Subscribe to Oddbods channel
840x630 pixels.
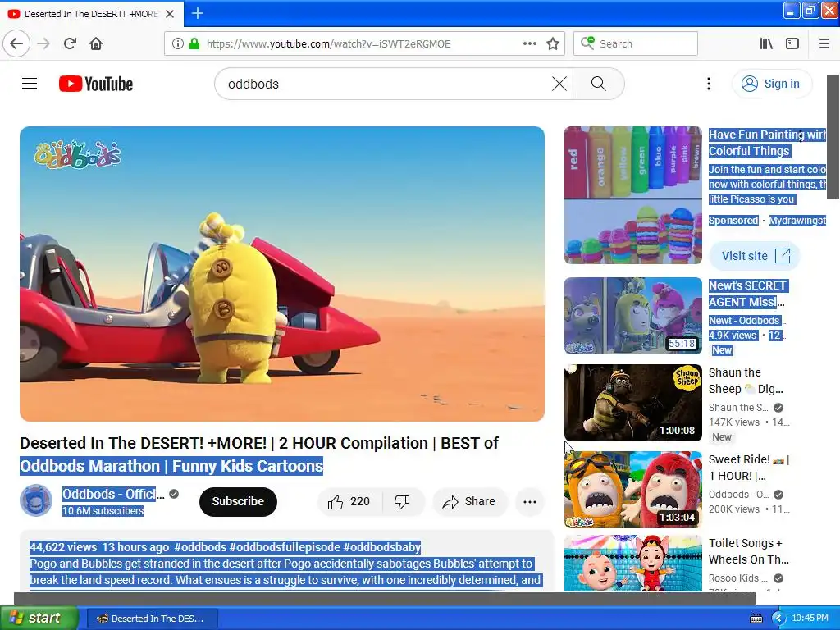click(238, 502)
